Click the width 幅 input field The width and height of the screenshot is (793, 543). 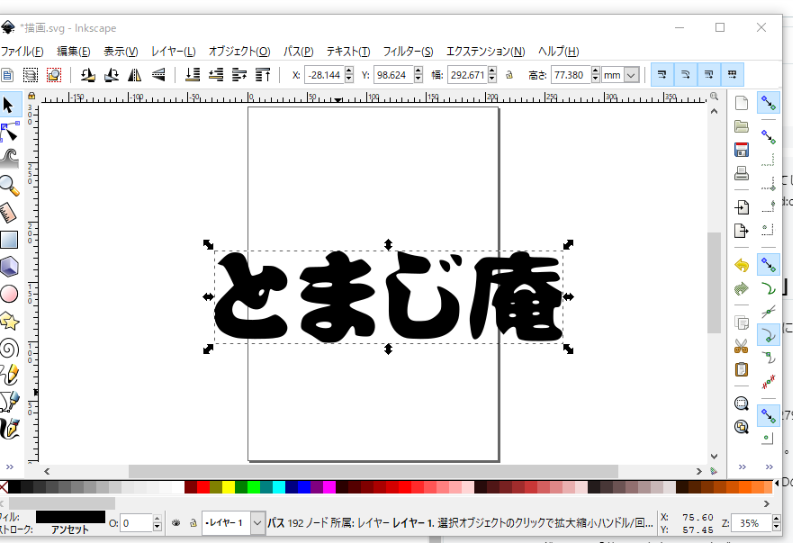467,75
